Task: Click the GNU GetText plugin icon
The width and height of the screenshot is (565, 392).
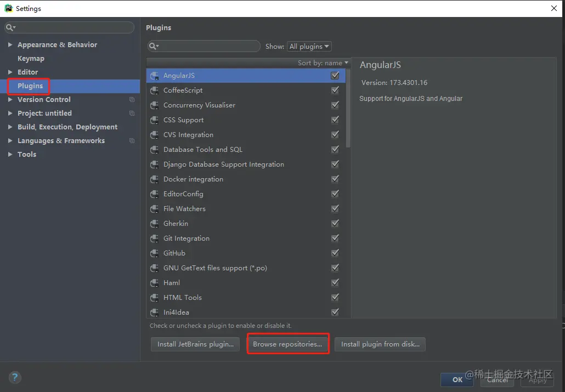Action: pos(154,268)
